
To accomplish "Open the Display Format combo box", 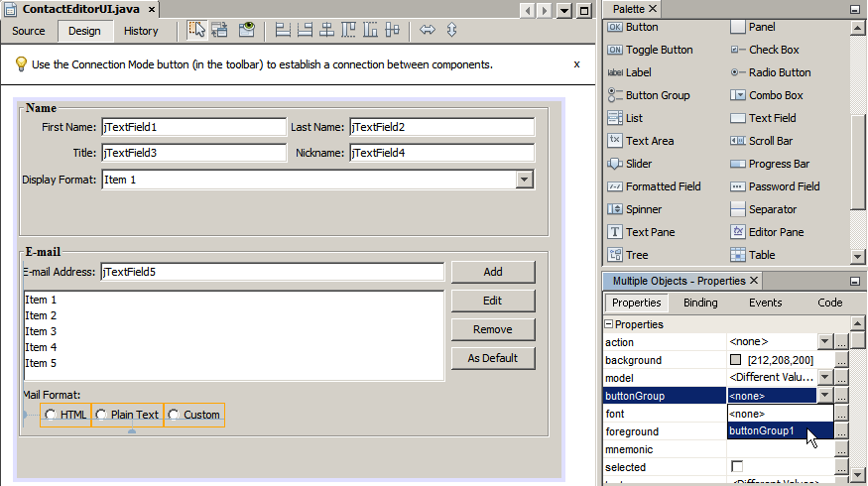I will pos(525,180).
